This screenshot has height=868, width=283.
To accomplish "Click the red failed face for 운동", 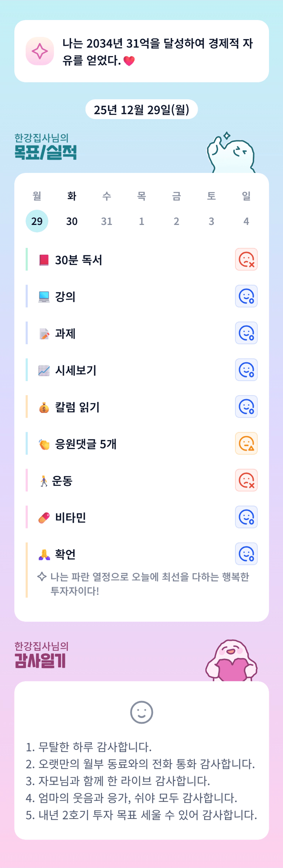I will [x=246, y=480].
